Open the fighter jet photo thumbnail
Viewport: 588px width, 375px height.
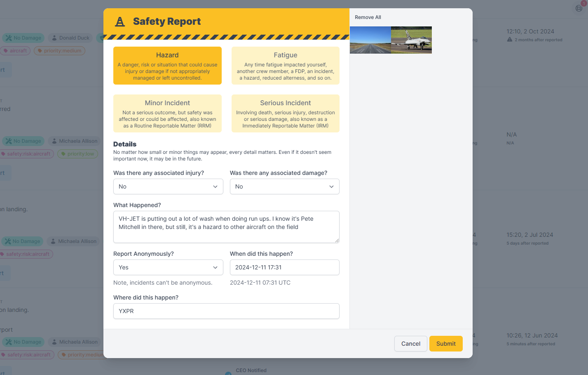(x=411, y=40)
